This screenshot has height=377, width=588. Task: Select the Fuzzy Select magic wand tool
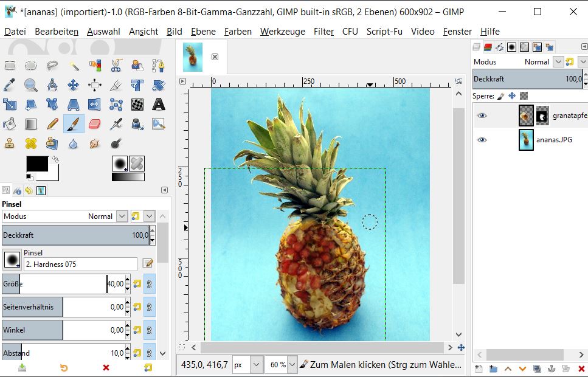pyautogui.click(x=74, y=66)
